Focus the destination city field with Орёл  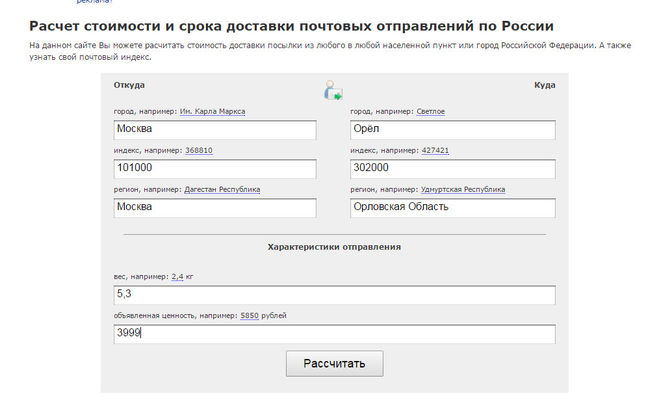coord(452,130)
